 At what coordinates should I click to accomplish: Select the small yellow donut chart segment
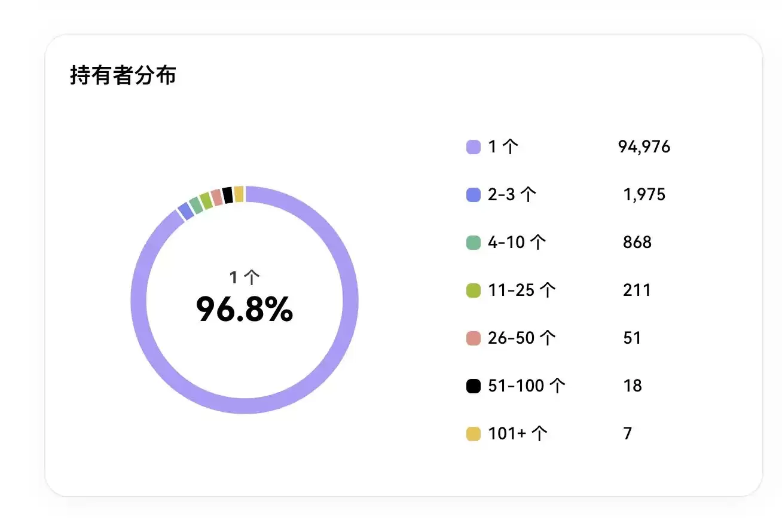pos(239,194)
